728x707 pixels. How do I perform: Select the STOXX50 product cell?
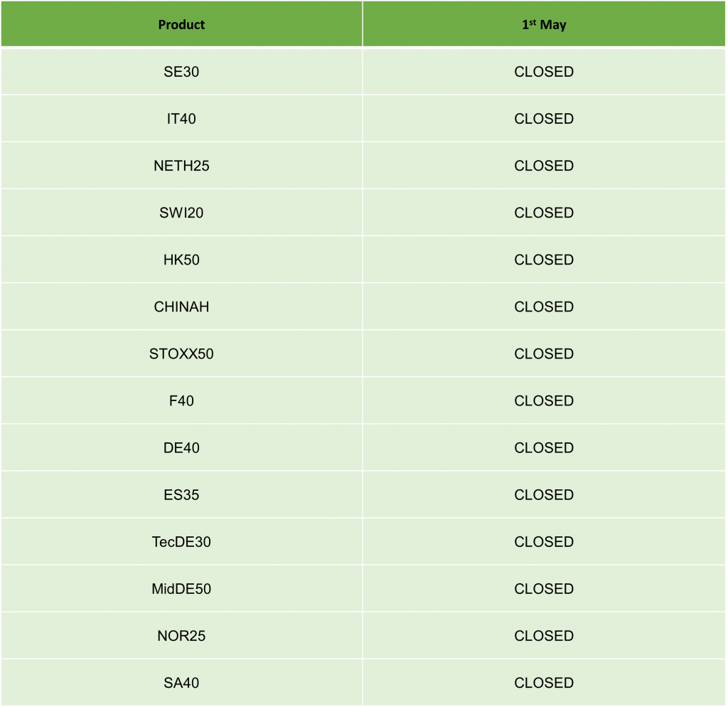click(x=181, y=353)
